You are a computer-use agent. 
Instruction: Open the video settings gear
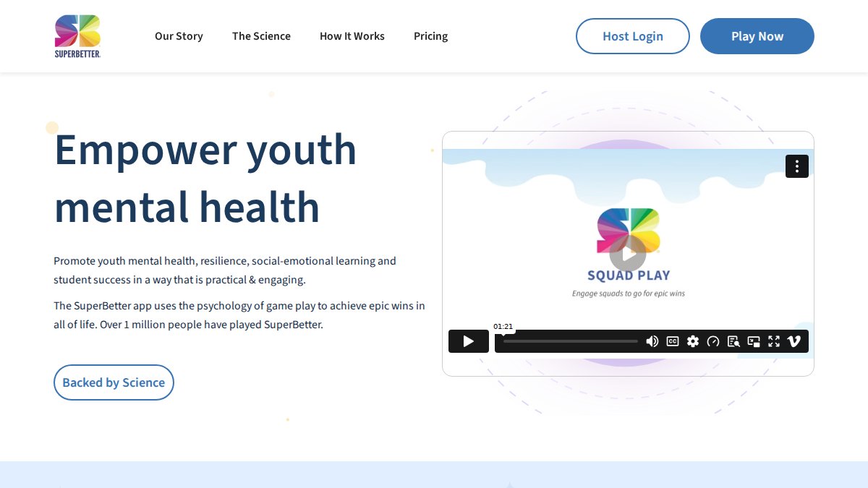point(693,341)
